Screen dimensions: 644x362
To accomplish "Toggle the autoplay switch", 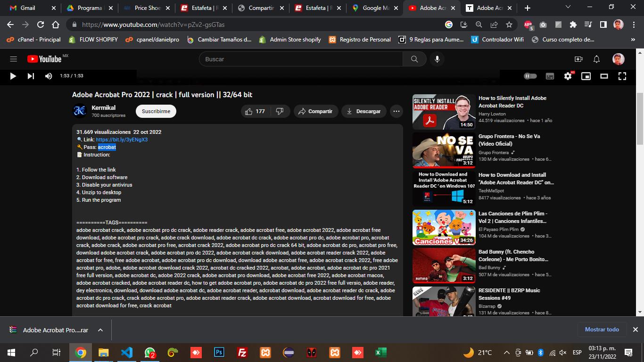I will pyautogui.click(x=530, y=76).
